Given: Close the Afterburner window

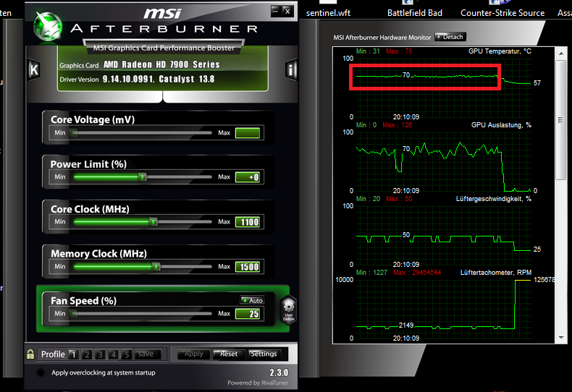Looking at the screenshot, I should [x=287, y=12].
